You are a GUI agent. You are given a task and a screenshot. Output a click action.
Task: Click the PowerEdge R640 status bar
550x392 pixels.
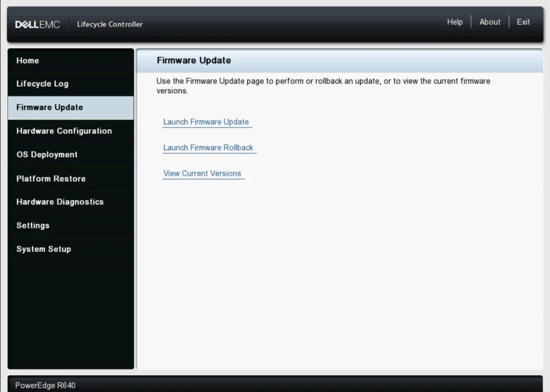tap(45, 385)
